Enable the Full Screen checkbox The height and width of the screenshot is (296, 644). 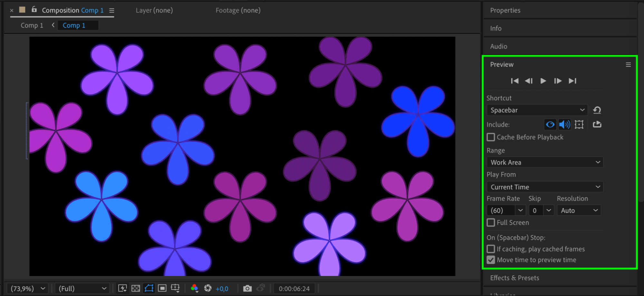491,222
